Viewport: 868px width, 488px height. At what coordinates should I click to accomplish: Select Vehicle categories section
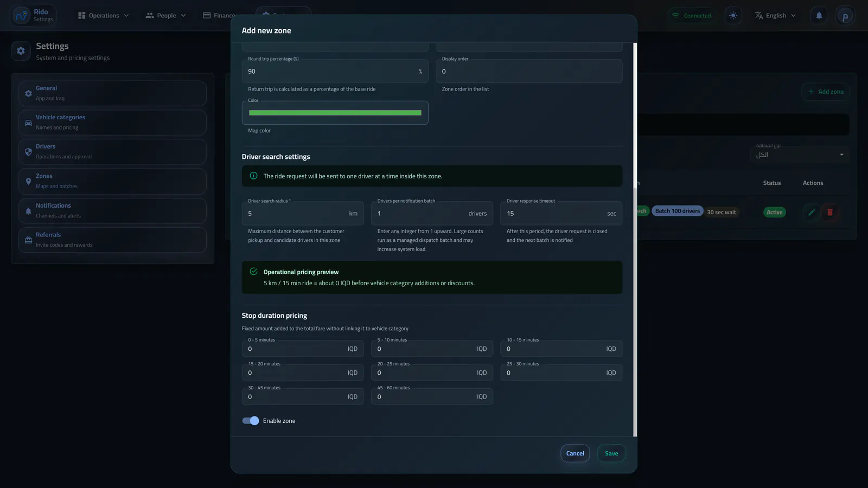point(112,123)
